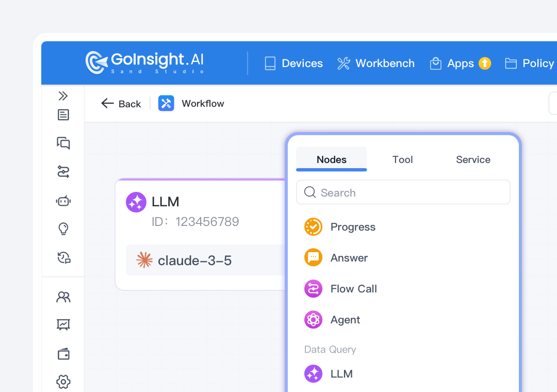Expand the left sidebar with double chevron
Image resolution: width=557 pixels, height=392 pixels.
tap(63, 96)
